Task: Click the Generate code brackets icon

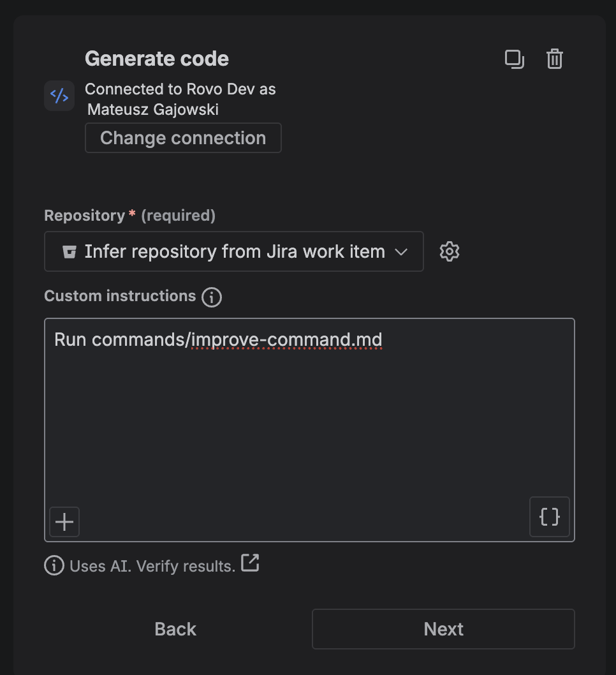Action: [x=59, y=96]
